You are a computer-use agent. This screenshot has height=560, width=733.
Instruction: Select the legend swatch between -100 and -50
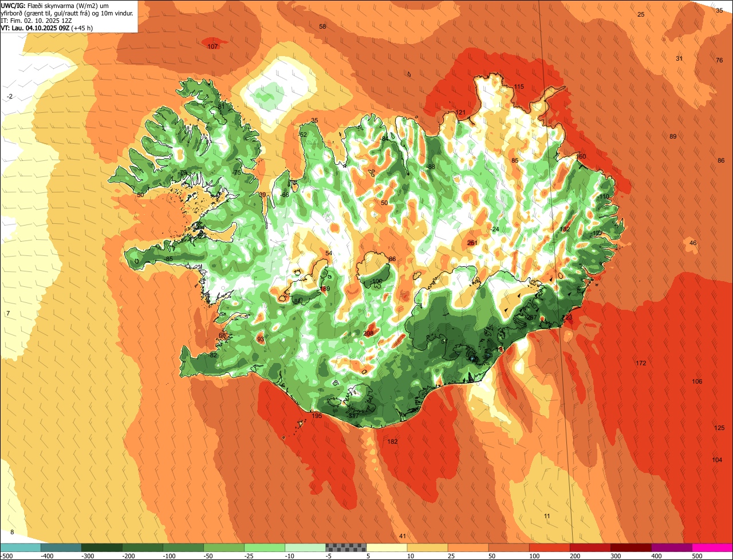tap(183, 547)
